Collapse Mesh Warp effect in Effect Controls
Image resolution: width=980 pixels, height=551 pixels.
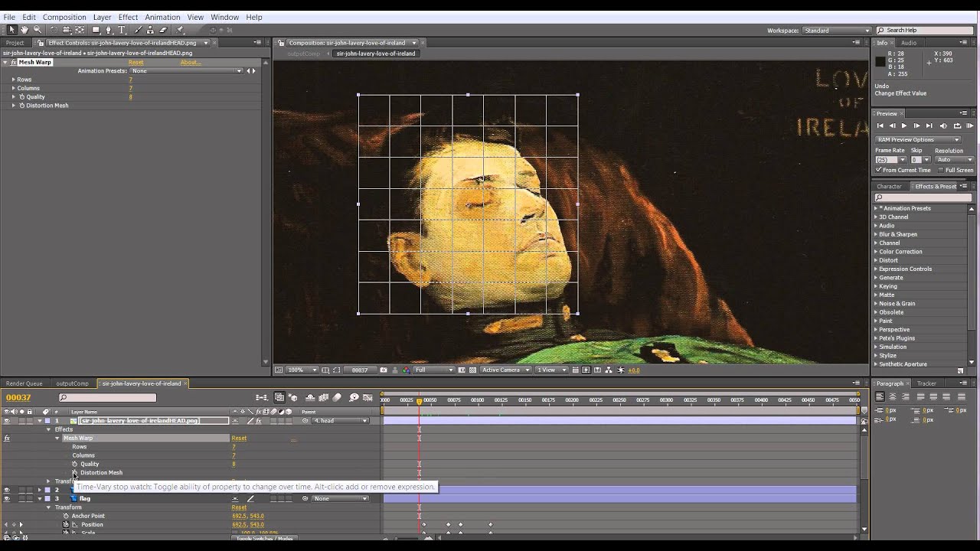[x=5, y=62]
